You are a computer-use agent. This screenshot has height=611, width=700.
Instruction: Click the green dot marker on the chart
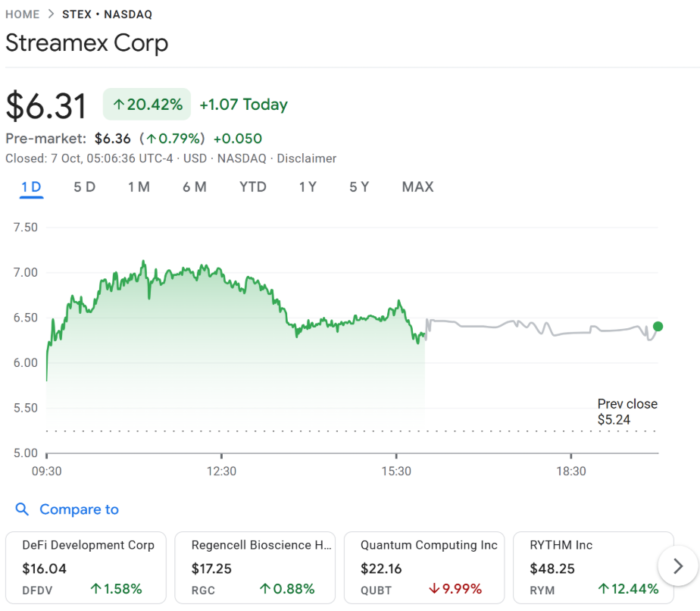coord(658,326)
